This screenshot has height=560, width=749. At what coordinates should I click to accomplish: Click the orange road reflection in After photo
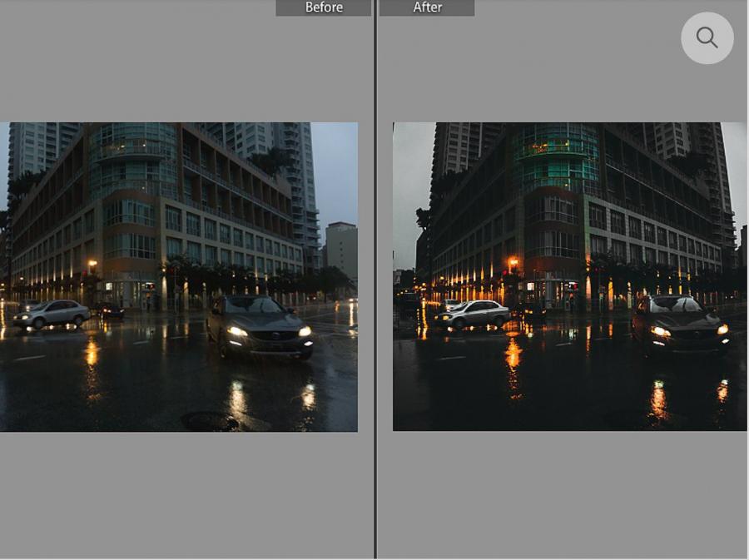coord(513,356)
